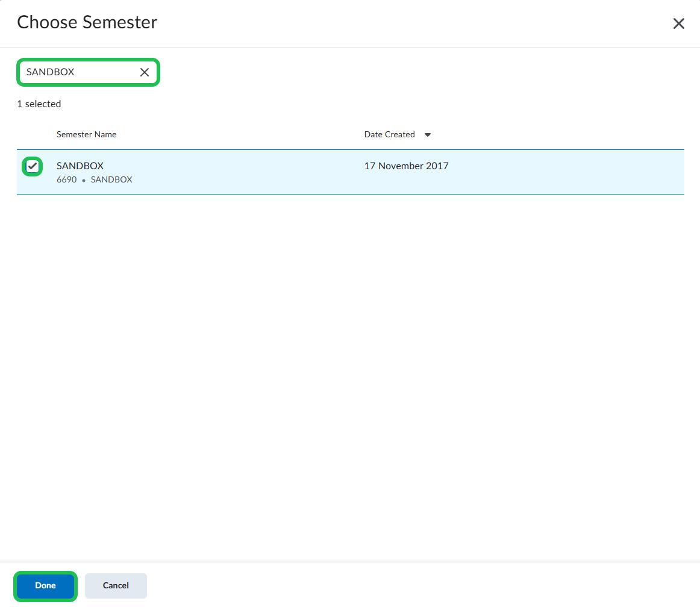This screenshot has width=700, height=607.
Task: Select the SANDBOX semester name
Action: (x=80, y=166)
